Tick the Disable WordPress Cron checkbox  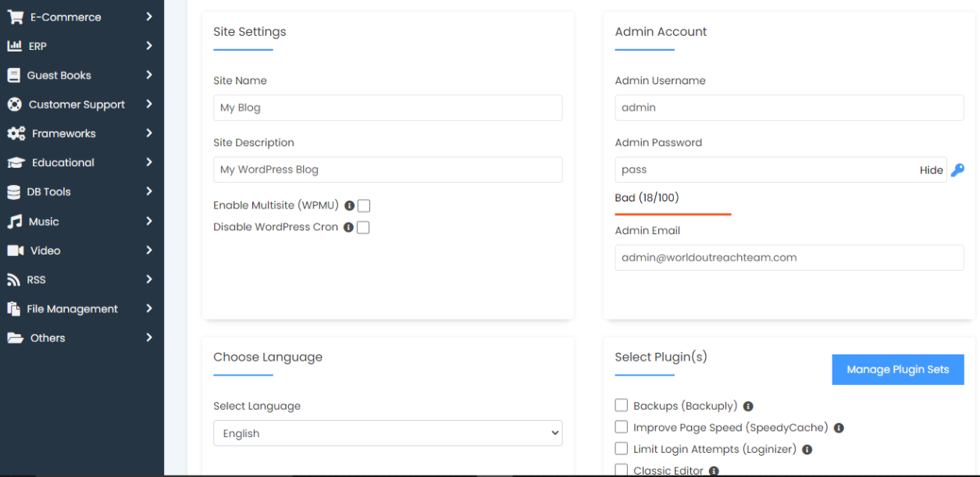363,228
